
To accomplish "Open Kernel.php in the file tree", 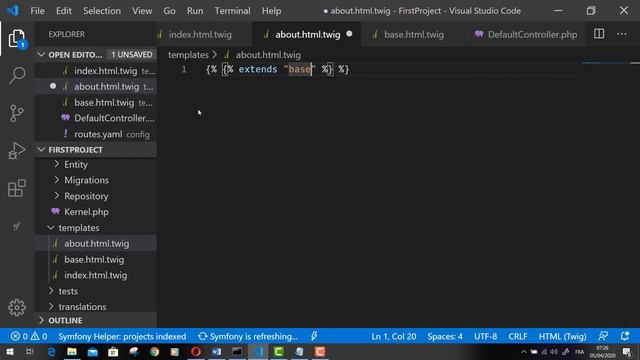I will (x=96, y=211).
